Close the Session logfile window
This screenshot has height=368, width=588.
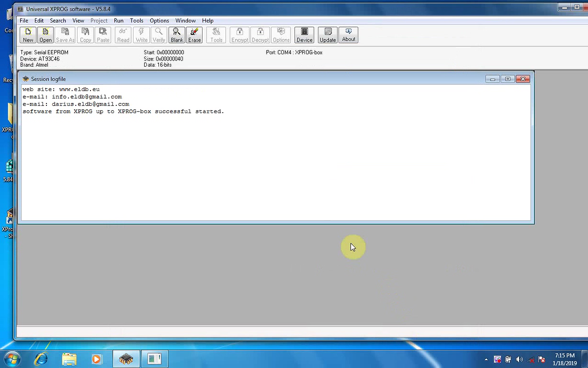tap(523, 79)
